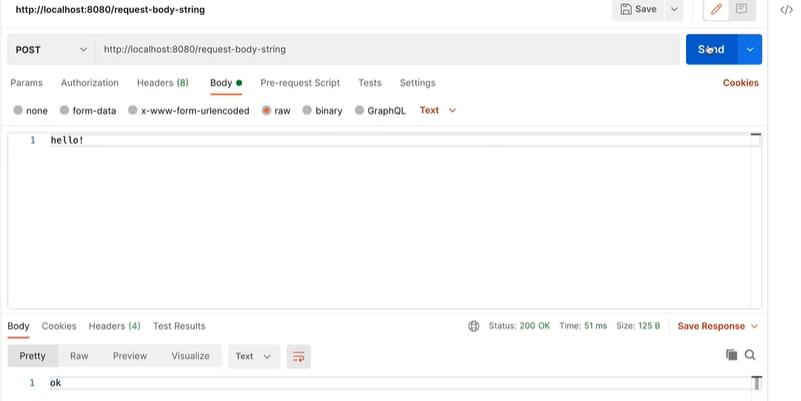This screenshot has height=401, width=801.
Task: Send the request
Action: coord(712,50)
